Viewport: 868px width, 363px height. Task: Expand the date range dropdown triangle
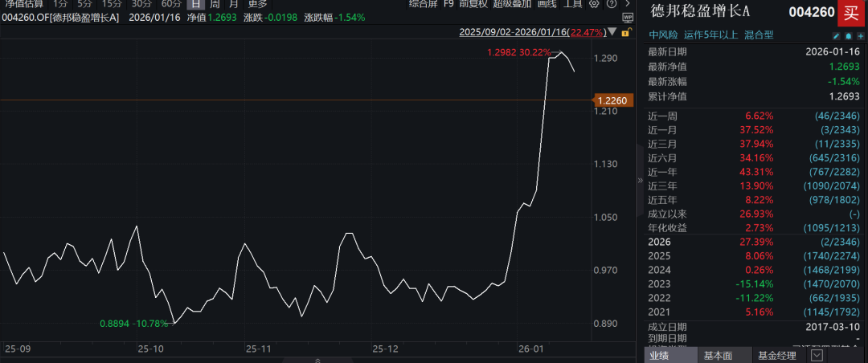(x=612, y=32)
